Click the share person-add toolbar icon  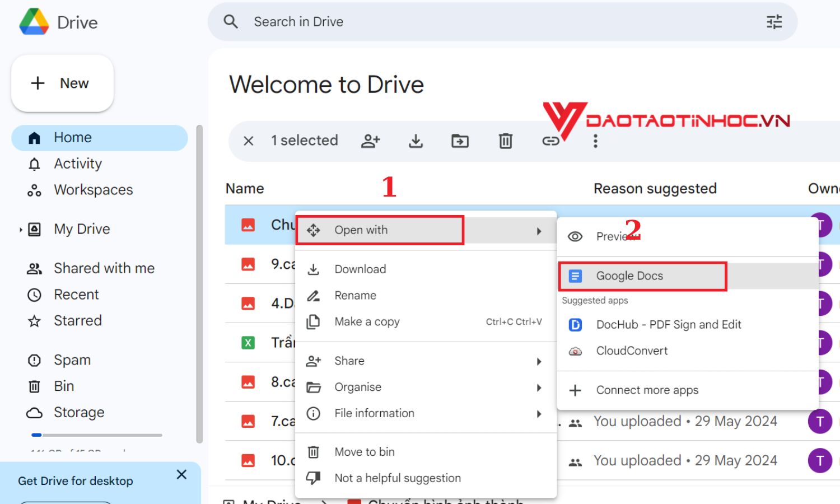click(371, 141)
